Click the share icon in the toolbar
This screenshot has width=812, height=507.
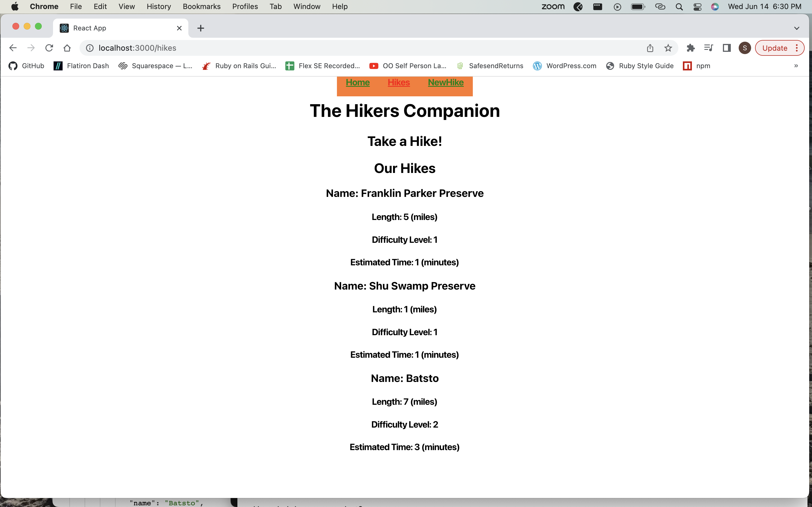pos(650,48)
